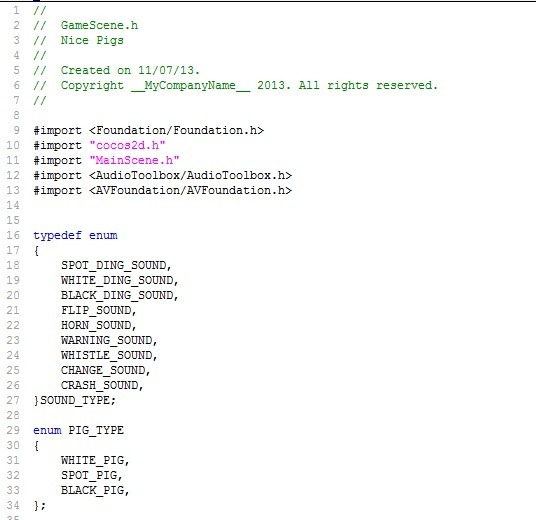Click HORN_SOUND enum value

point(96,326)
